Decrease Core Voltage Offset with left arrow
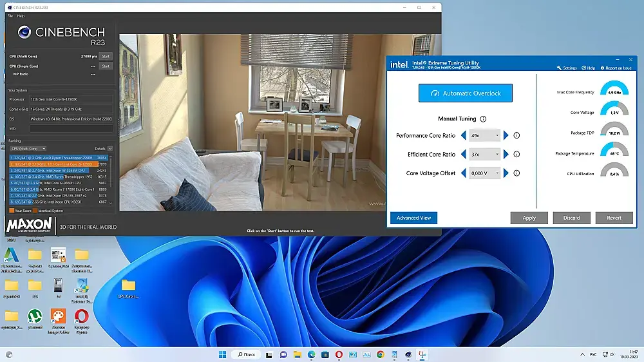644x362 pixels. coord(464,173)
